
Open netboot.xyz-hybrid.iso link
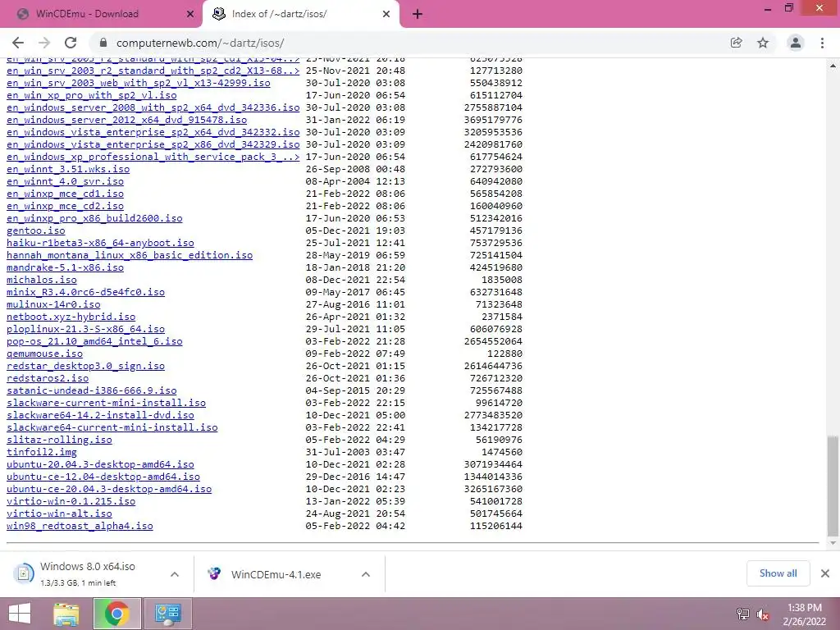coord(71,317)
